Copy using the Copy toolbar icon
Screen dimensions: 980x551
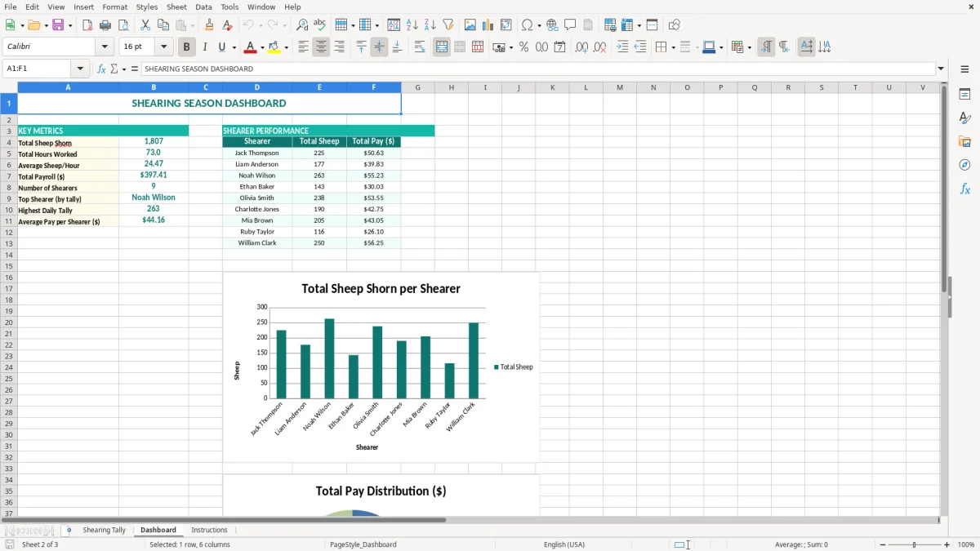coord(163,25)
